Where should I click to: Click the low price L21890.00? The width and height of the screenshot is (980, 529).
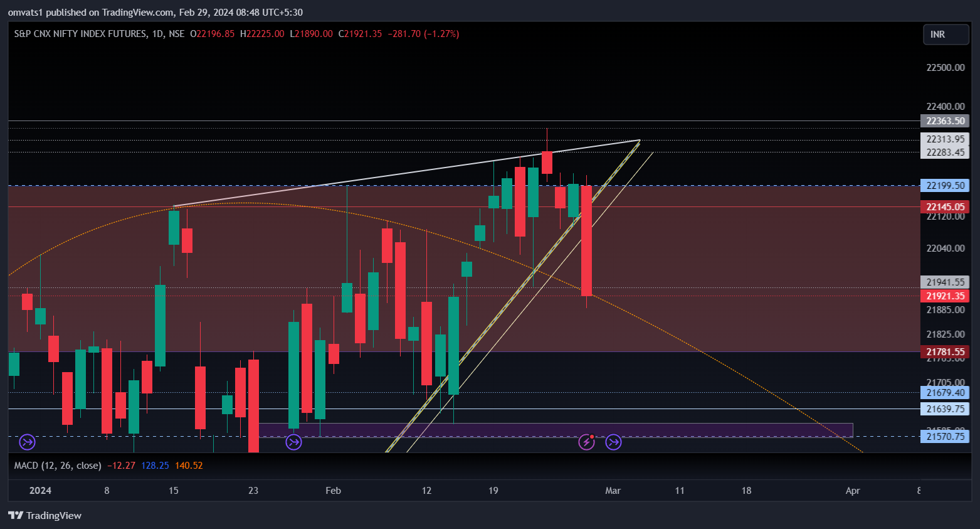[x=311, y=34]
